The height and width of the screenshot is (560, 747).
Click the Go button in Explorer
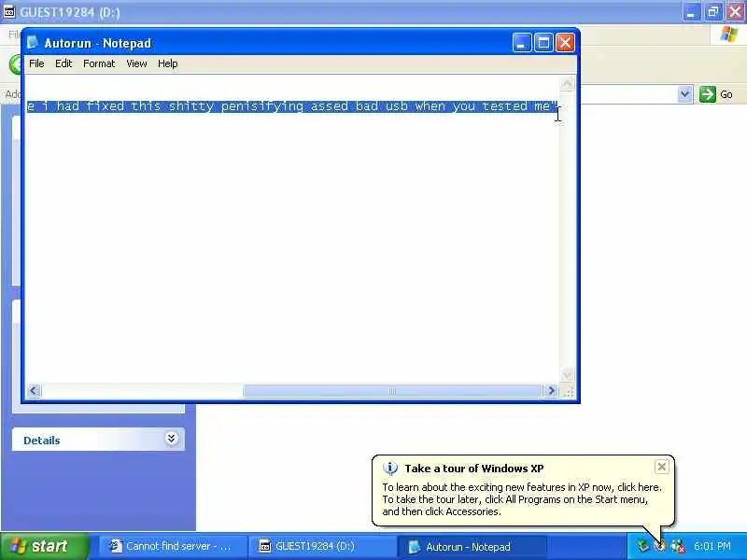[x=716, y=94]
